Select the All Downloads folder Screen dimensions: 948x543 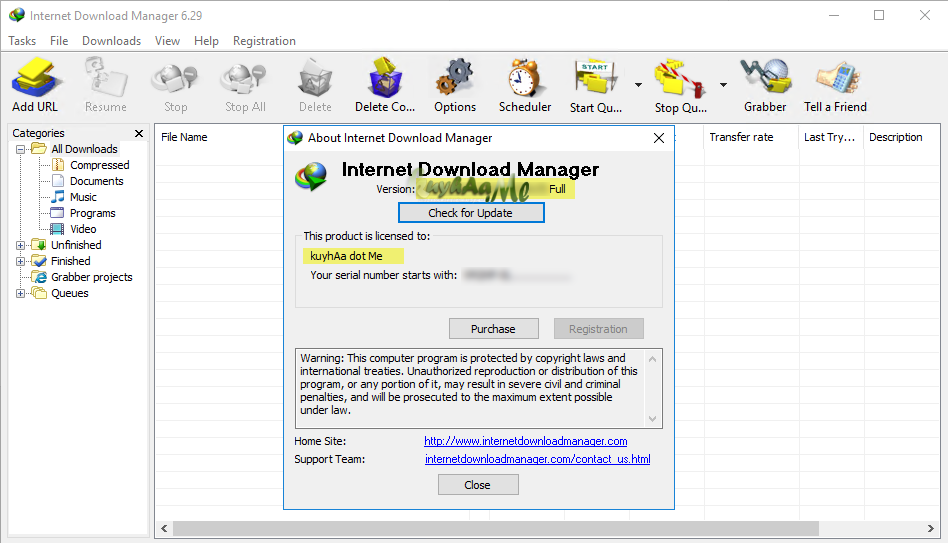84,149
